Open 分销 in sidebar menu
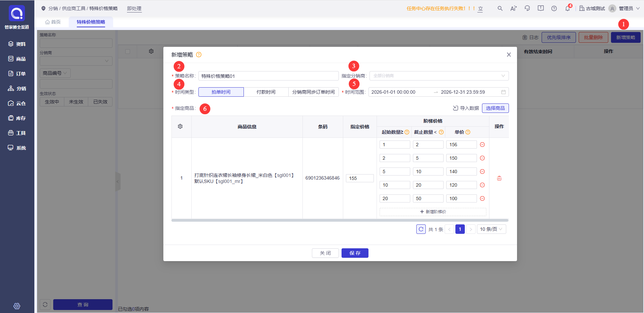Screen dimensions: 644x313 pyautogui.click(x=17, y=89)
